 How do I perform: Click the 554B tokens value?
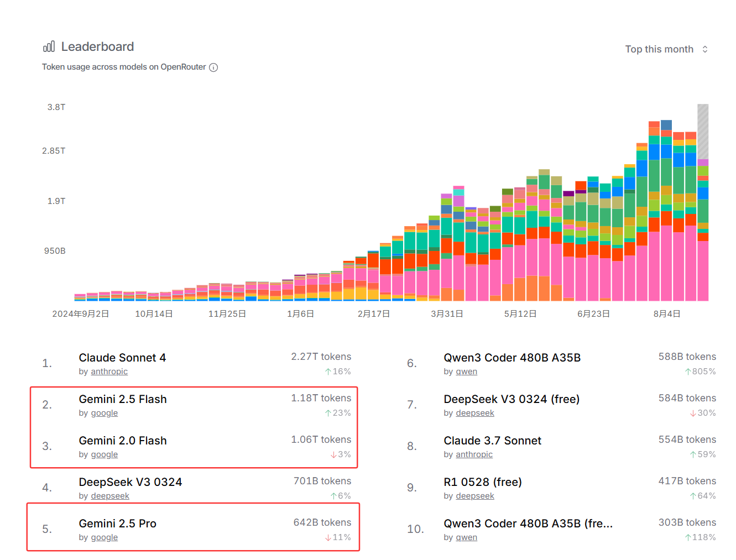(687, 439)
